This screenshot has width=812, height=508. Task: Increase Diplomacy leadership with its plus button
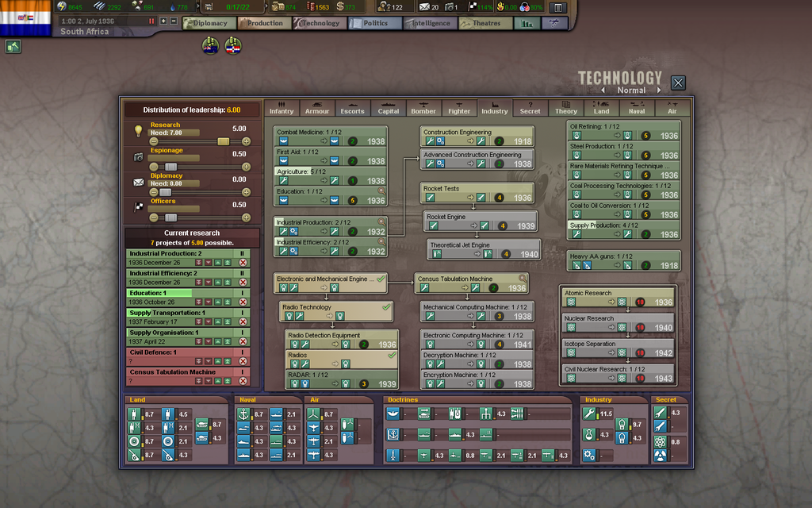246,192
